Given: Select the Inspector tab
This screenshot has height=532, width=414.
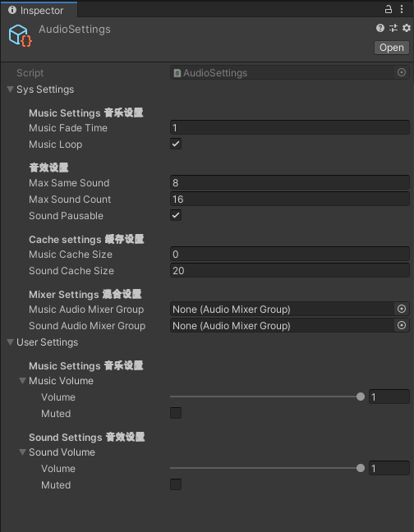Looking at the screenshot, I should click(x=39, y=10).
